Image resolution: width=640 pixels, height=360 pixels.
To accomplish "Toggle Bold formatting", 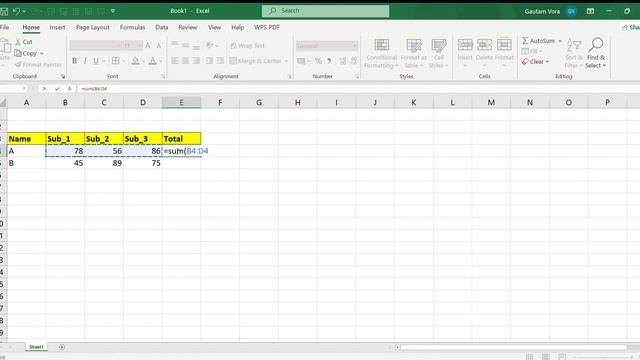I will pyautogui.click(x=74, y=61).
